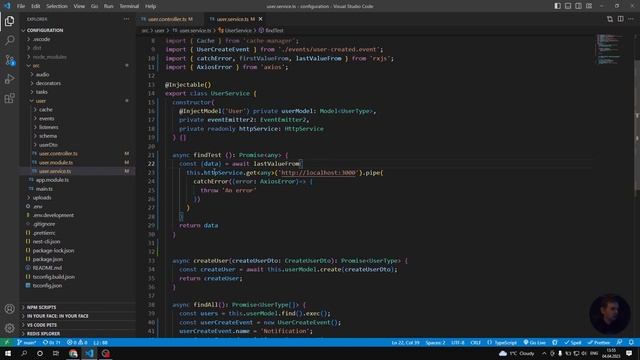The image size is (640, 360).
Task: Click the remote window indicator in status bar
Action: tap(7, 342)
